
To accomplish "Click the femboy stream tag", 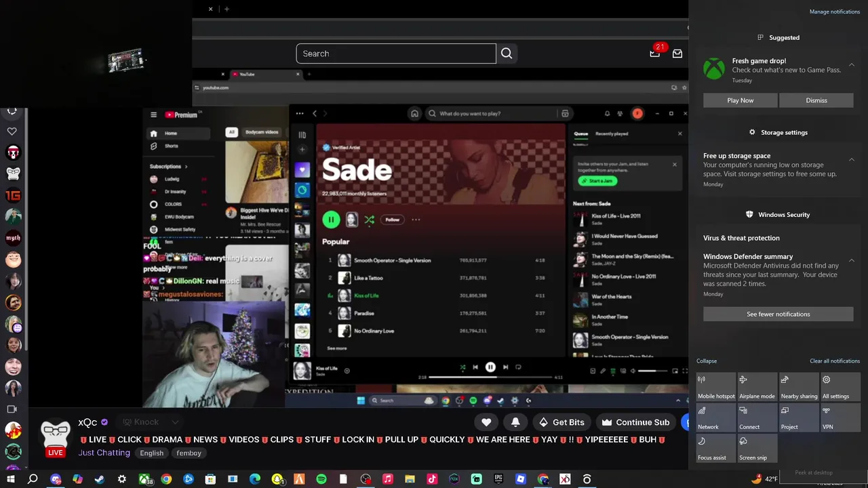I will pyautogui.click(x=189, y=453).
